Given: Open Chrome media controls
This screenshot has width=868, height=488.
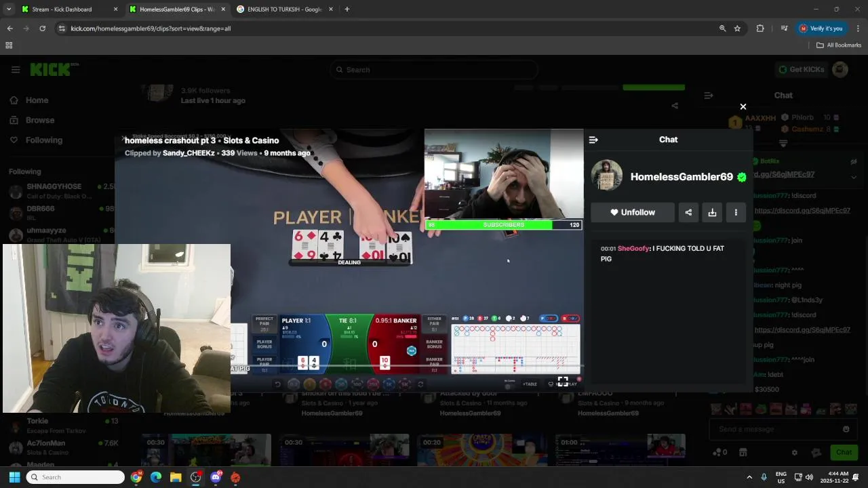Looking at the screenshot, I should [x=784, y=28].
